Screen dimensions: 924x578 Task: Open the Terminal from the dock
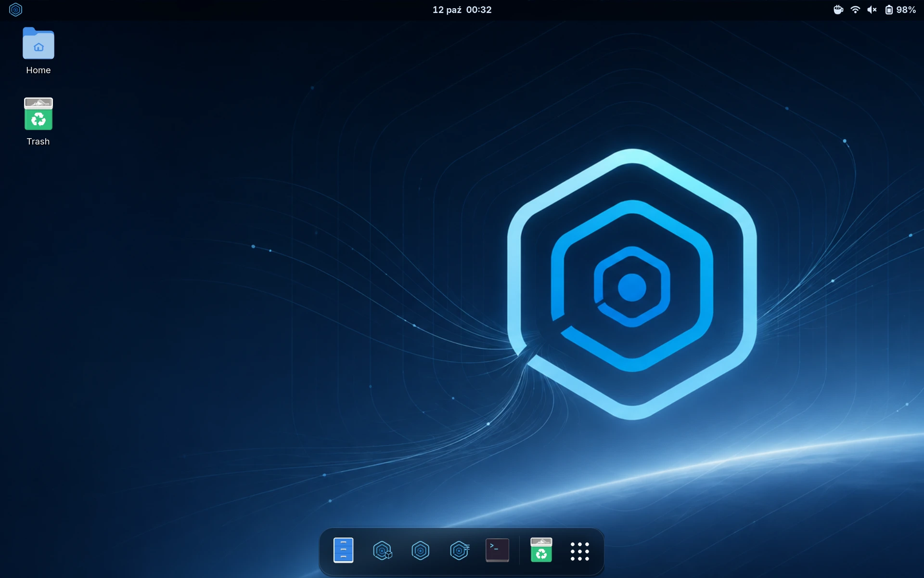pyautogui.click(x=497, y=551)
